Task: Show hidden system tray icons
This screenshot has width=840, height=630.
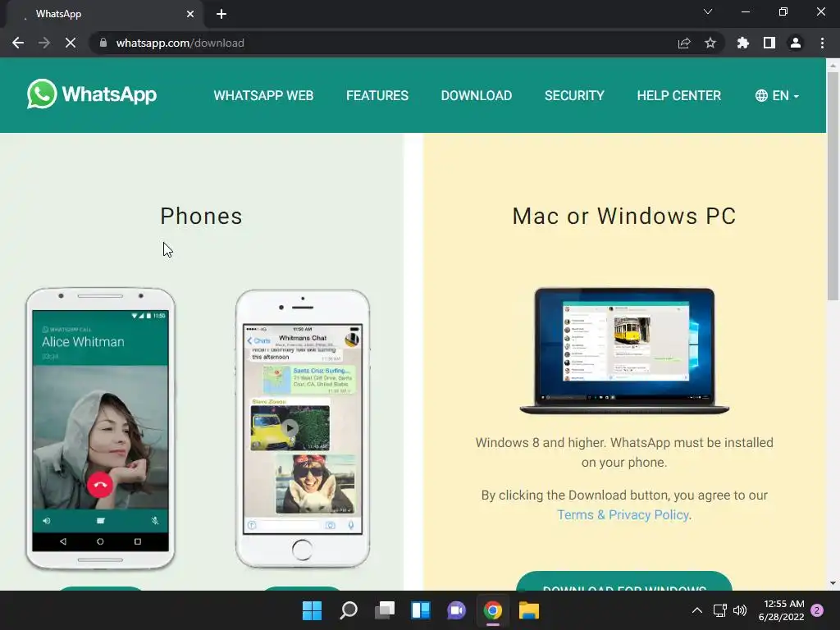Action: click(x=697, y=610)
